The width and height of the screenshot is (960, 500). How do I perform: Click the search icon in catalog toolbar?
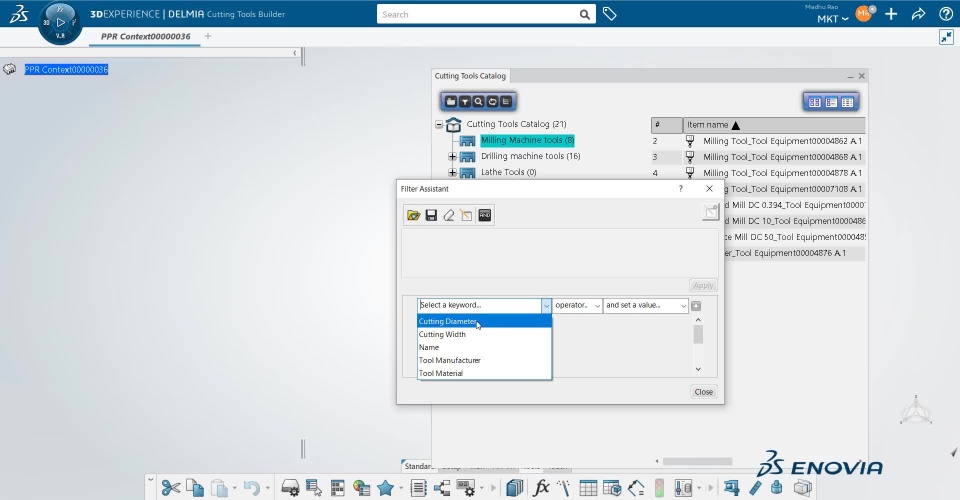tap(478, 102)
